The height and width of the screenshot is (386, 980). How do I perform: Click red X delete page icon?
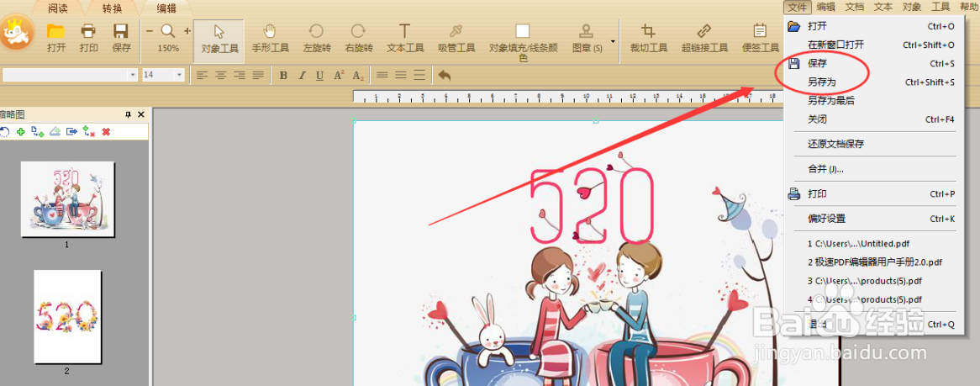[106, 132]
